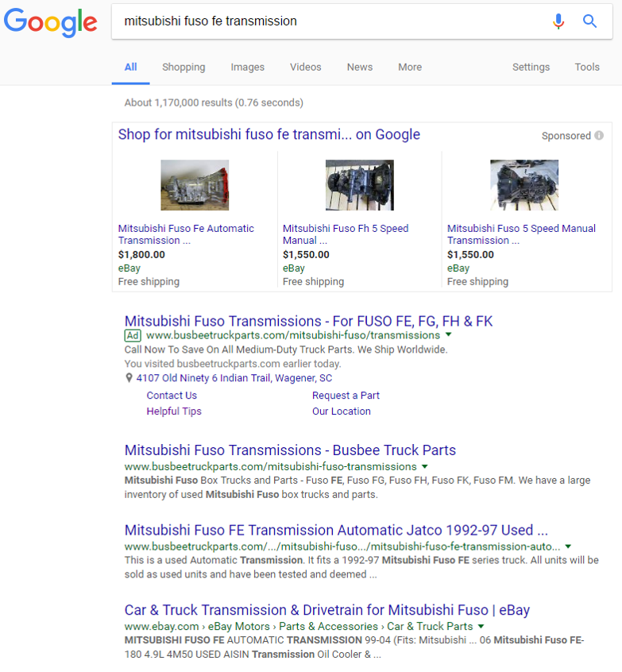The height and width of the screenshot is (672, 622).
Task: Open Car & Truck Transmission eBay result
Action: coord(327,610)
